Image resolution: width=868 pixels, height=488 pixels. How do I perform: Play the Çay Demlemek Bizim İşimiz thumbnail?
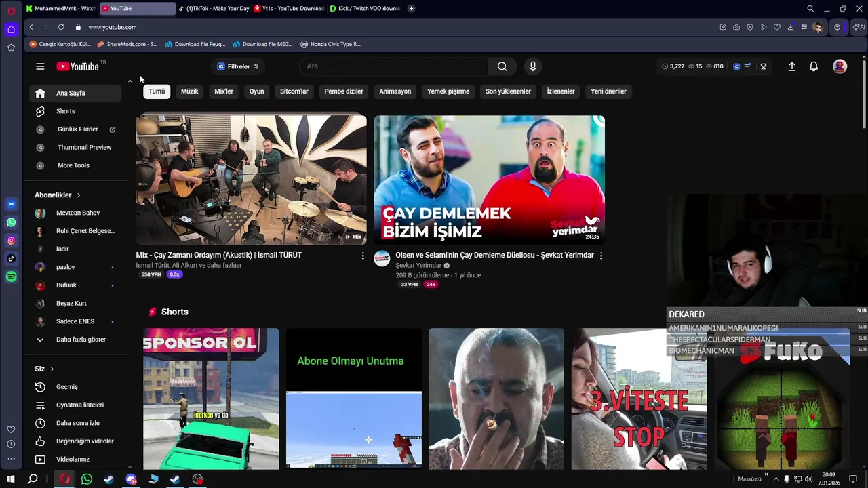coord(489,180)
